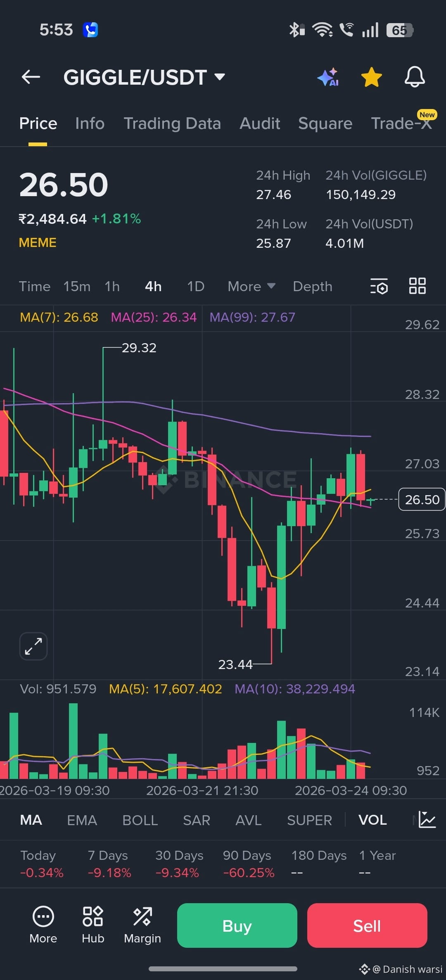This screenshot has width=446, height=980.
Task: Open the Trade-X tab
Action: click(x=401, y=123)
